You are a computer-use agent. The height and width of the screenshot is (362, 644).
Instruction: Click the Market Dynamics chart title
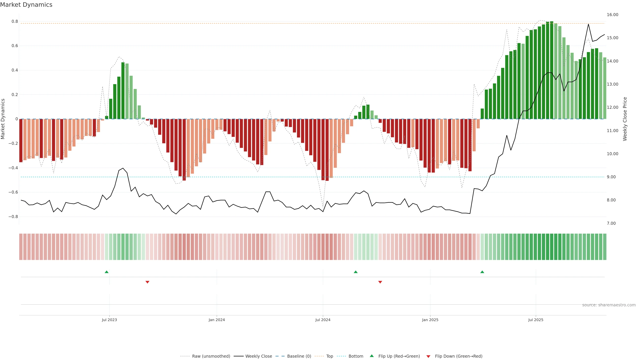[26, 5]
